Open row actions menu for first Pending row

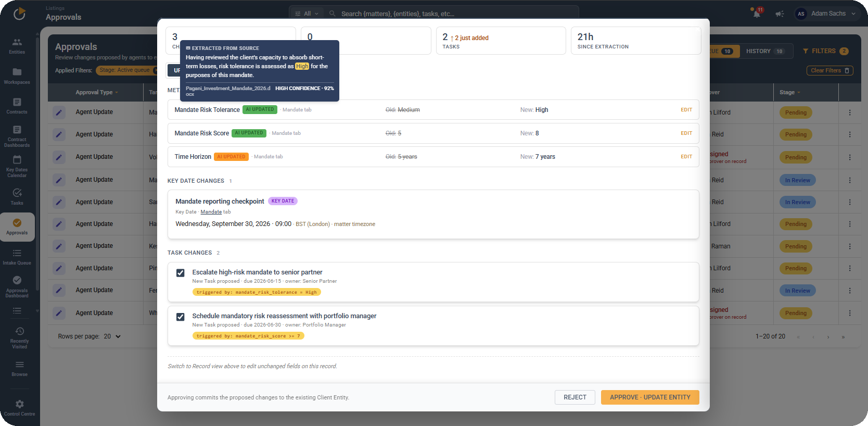pyautogui.click(x=850, y=112)
